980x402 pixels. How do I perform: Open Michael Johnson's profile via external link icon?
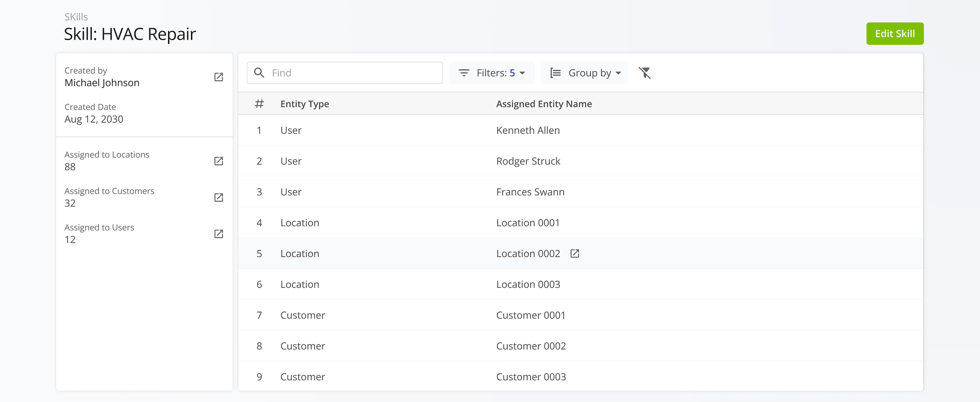[x=219, y=77]
